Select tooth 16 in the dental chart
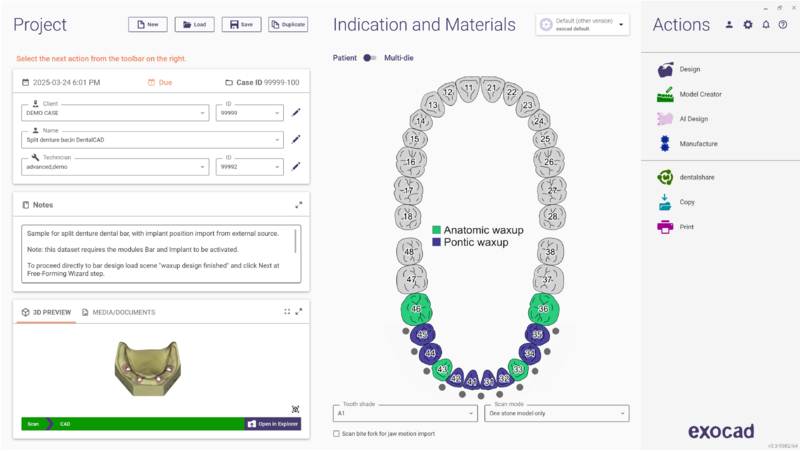 pyautogui.click(x=411, y=162)
